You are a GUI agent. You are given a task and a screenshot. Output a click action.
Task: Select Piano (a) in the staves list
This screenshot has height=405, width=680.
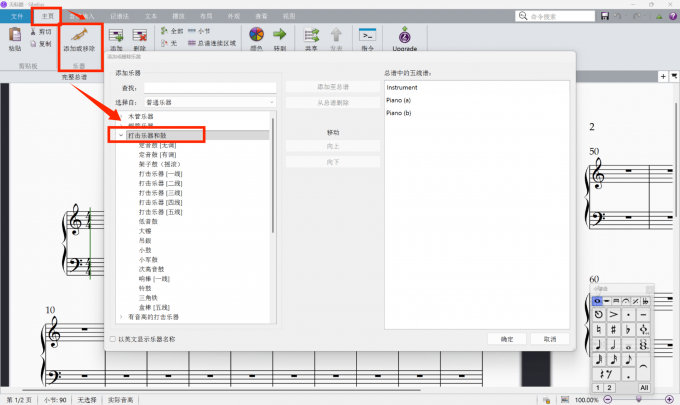399,100
